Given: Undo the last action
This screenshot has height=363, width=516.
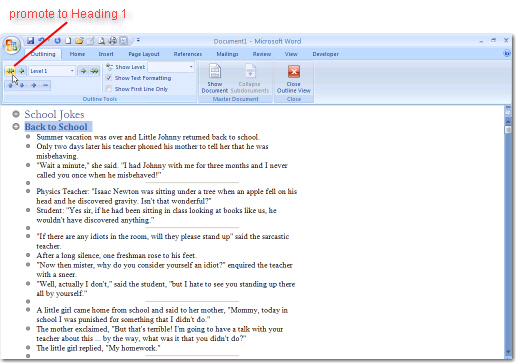Looking at the screenshot, I should coord(41,41).
